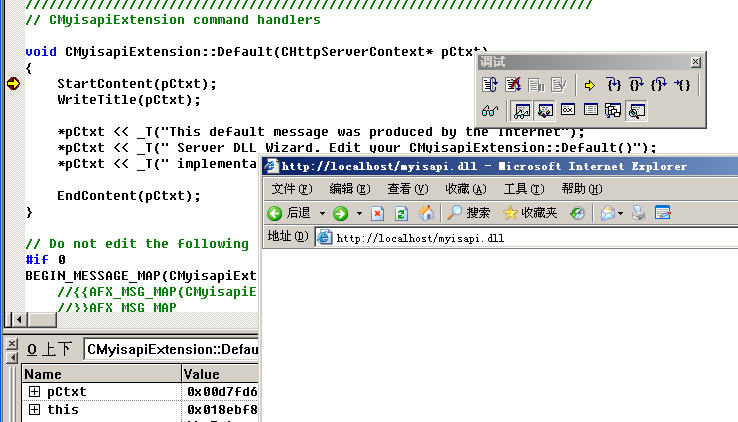Click the Search (搜索) button

click(468, 213)
